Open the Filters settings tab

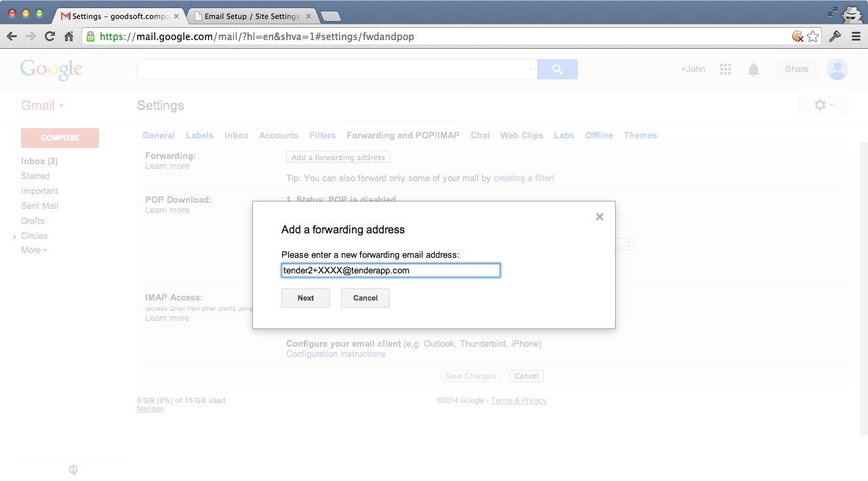(x=322, y=136)
